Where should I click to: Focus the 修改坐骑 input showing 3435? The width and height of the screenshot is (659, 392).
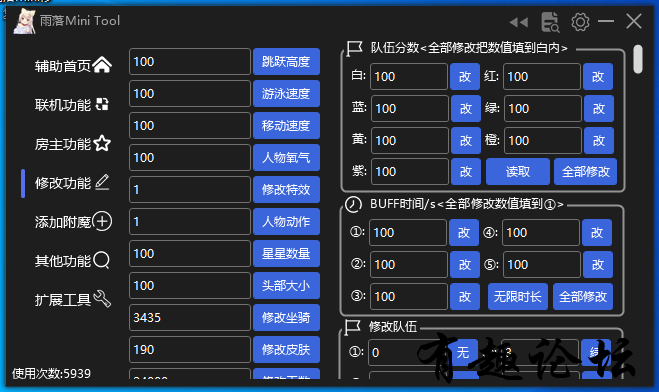click(190, 317)
